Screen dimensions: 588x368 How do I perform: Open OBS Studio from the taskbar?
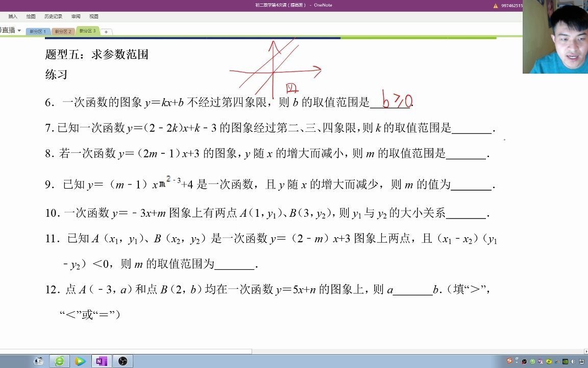click(x=122, y=361)
